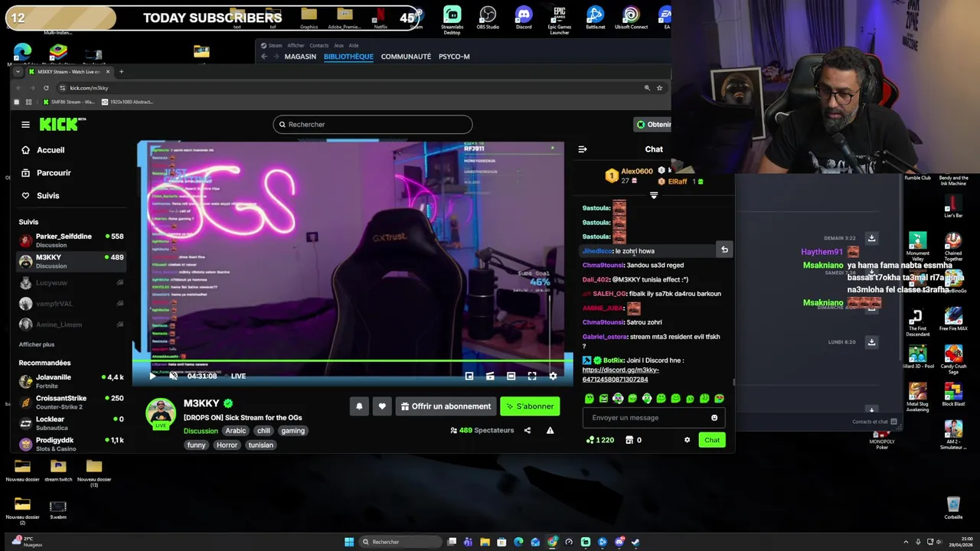Open the OBS Studio desktop shortcut
This screenshot has height=551, width=980.
pyautogui.click(x=488, y=18)
